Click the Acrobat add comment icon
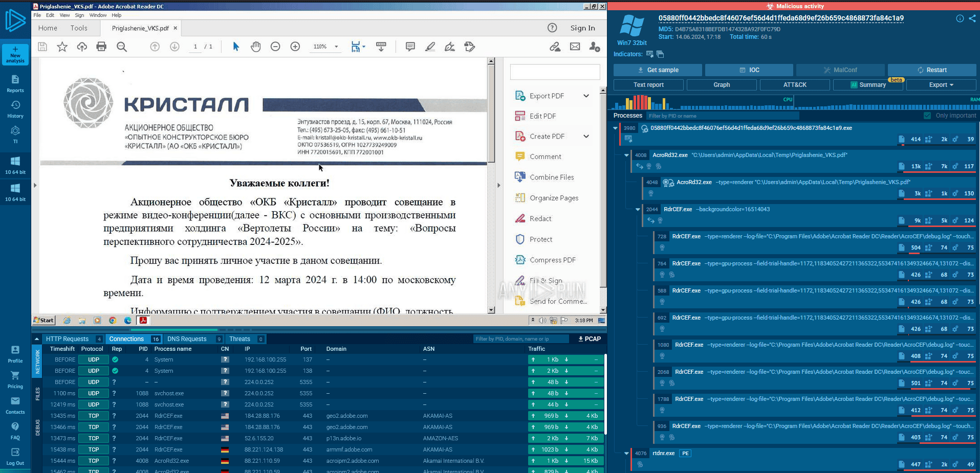The height and width of the screenshot is (473, 980). 410,47
